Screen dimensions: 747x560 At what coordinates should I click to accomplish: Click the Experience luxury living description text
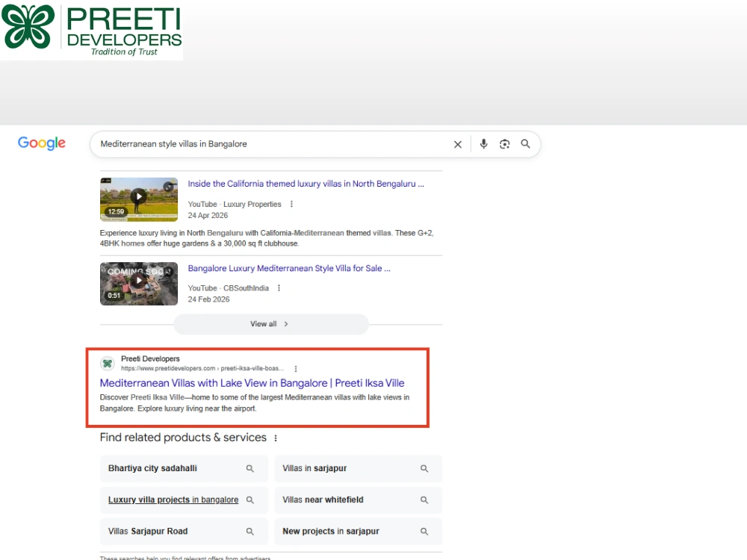coord(267,238)
